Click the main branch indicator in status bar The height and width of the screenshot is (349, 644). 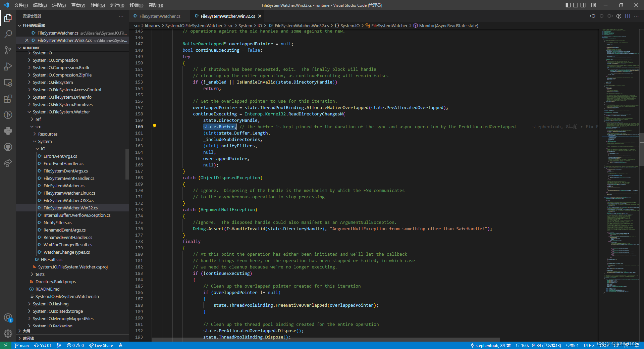[x=21, y=345]
